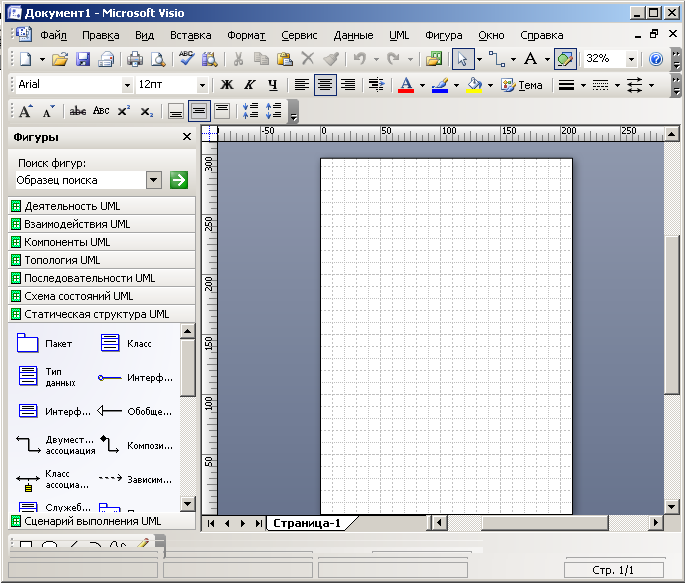
Task: Click the Образец поиска search field
Action: pos(80,180)
